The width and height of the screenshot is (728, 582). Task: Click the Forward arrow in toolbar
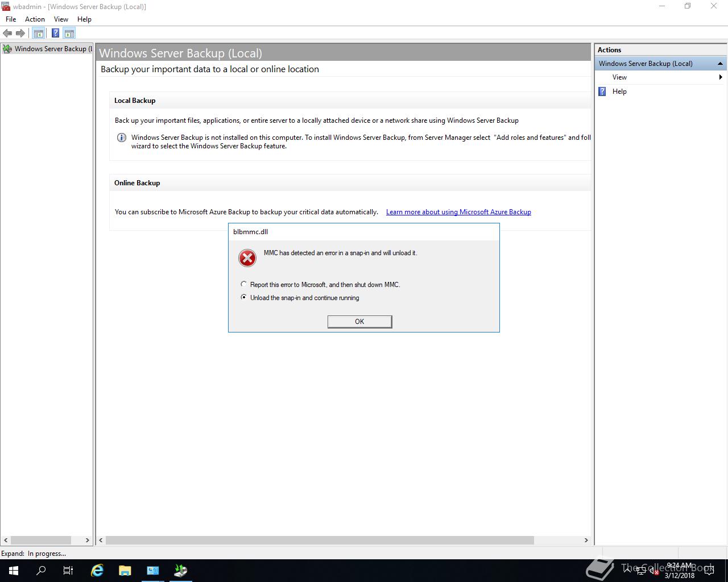(20, 33)
